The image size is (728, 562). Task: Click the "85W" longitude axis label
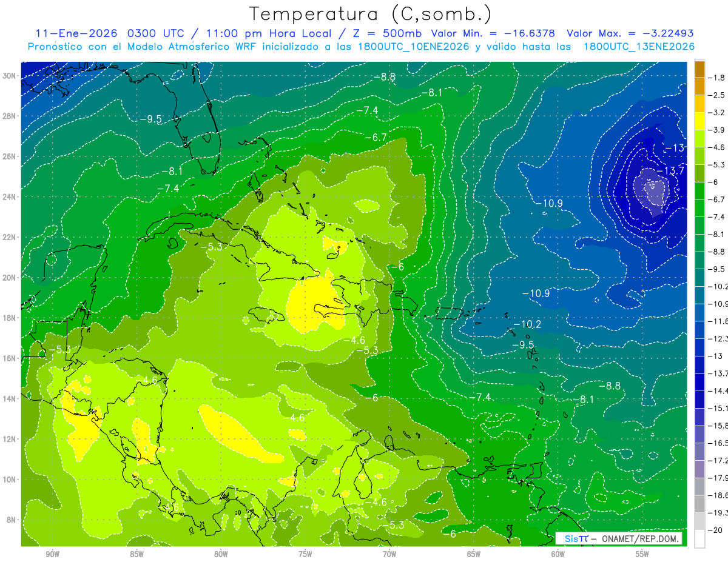tap(136, 554)
